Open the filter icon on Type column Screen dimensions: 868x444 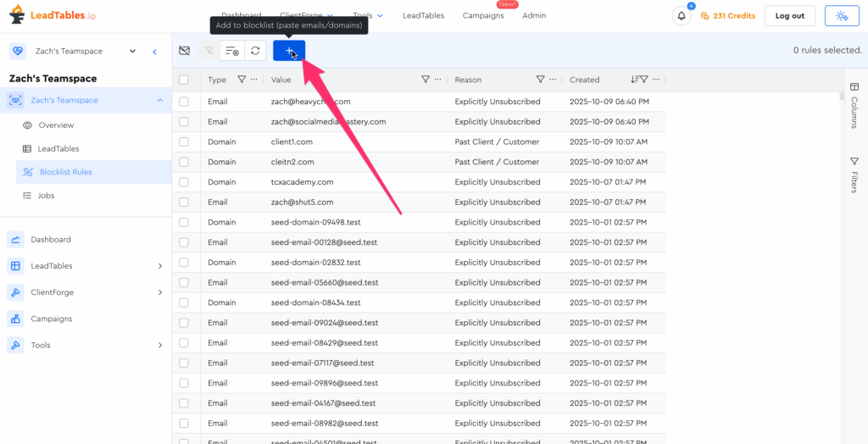[x=242, y=80]
